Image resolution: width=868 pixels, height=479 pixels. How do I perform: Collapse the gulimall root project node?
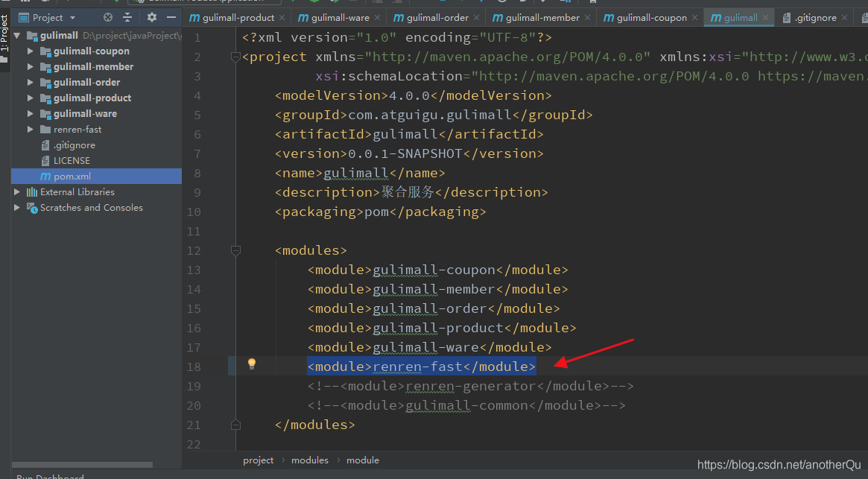point(17,36)
